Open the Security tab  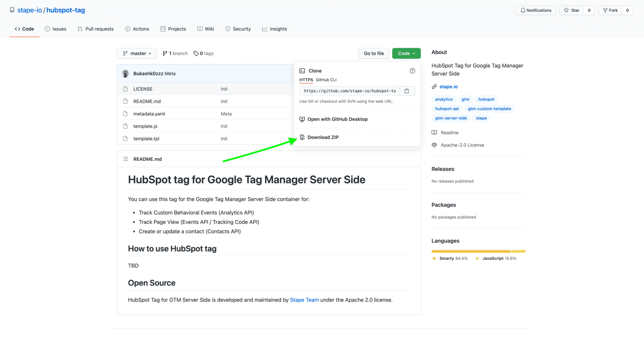pyautogui.click(x=238, y=29)
